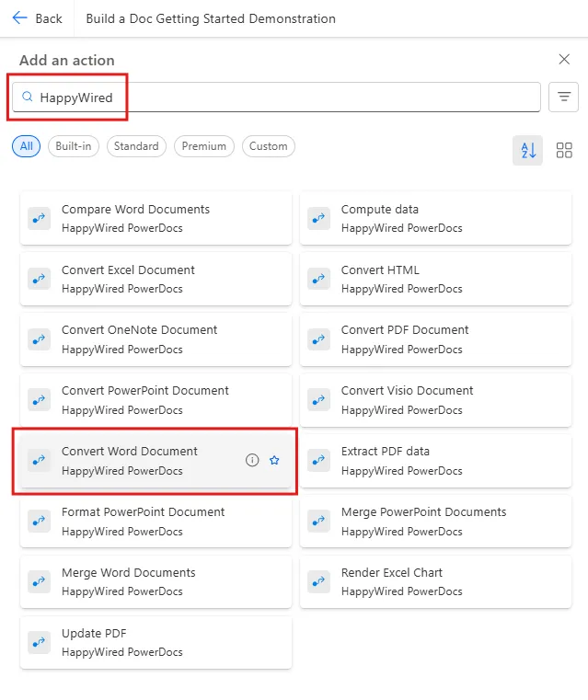Viewport: 588px width, 700px height.
Task: Click the HappyWired search field
Action: point(276,97)
